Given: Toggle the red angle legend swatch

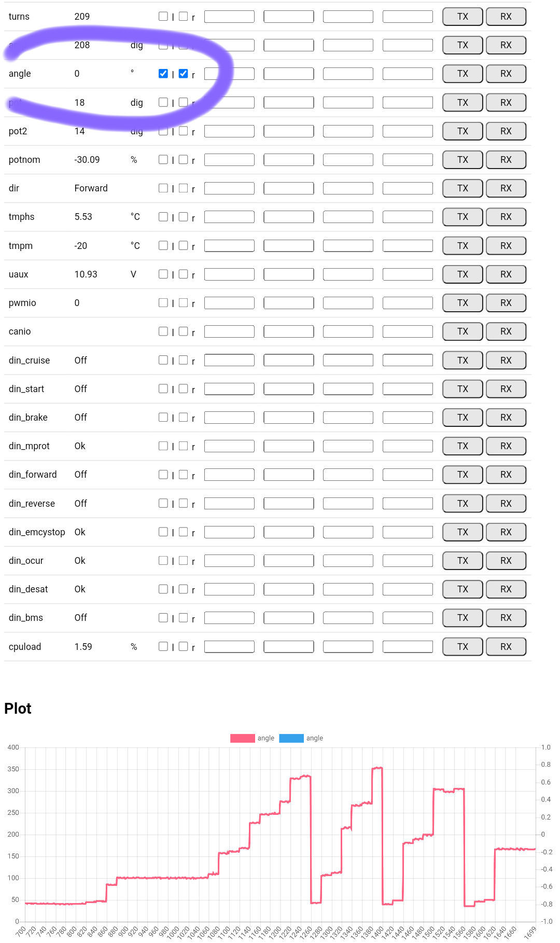Looking at the screenshot, I should click(243, 738).
